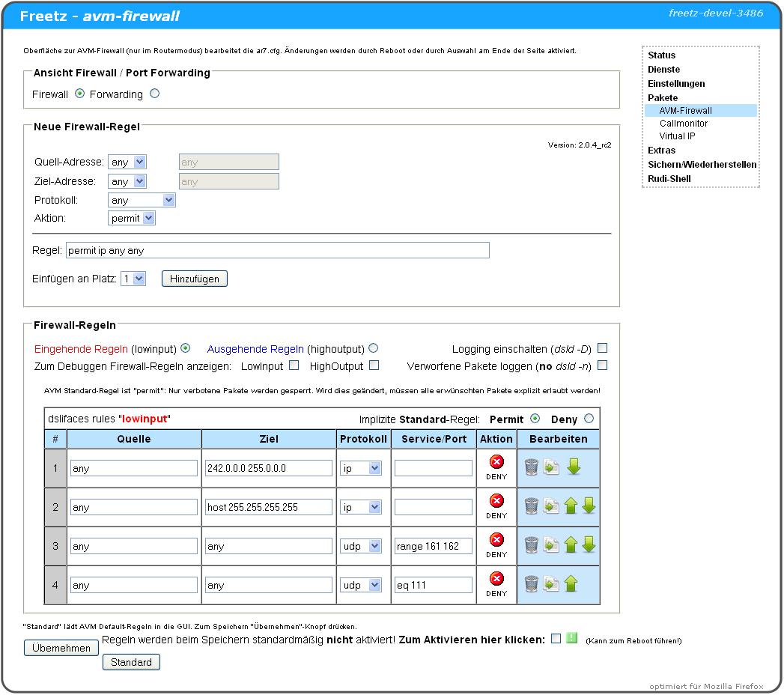
Task: Open the protocol dropdown for rule 3
Action: pyautogui.click(x=361, y=546)
